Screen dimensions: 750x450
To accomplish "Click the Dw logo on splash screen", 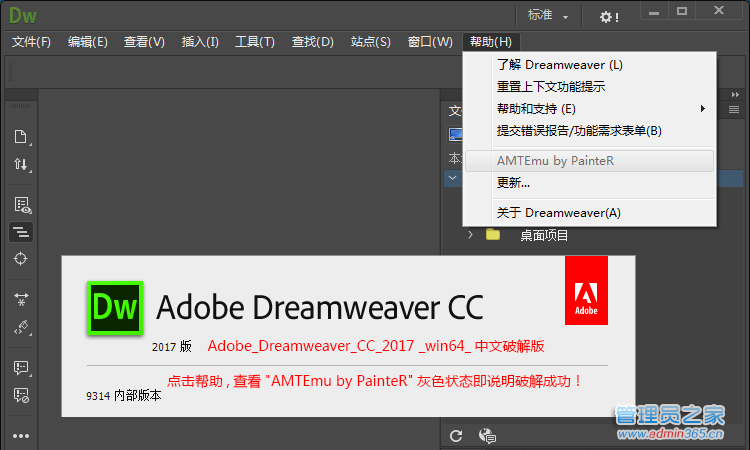I will [115, 307].
